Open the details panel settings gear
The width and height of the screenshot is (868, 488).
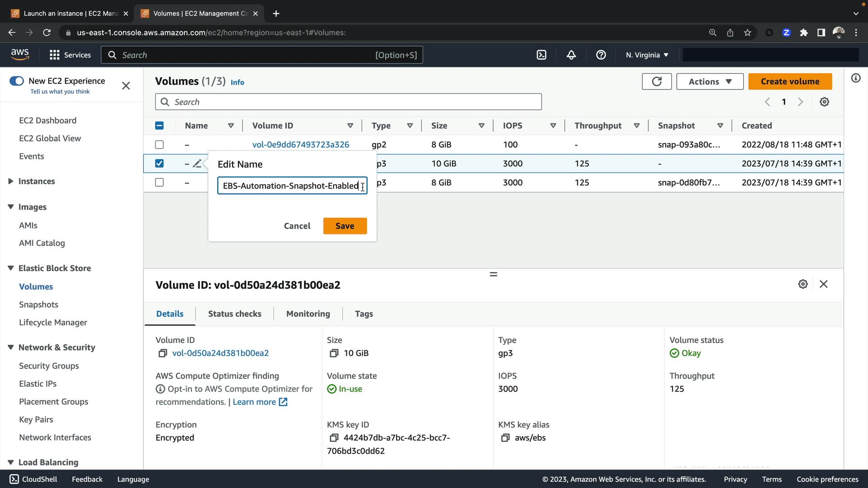802,284
